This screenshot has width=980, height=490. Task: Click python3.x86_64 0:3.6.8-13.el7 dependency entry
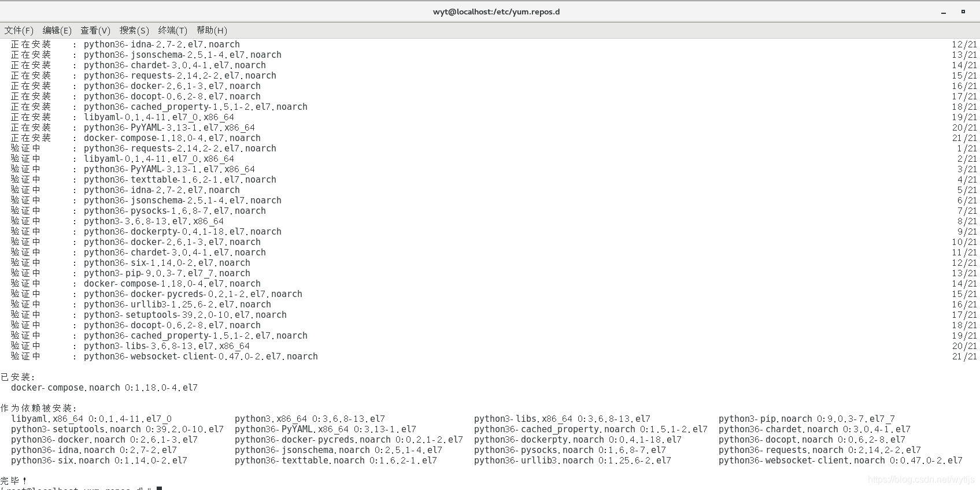coord(310,419)
